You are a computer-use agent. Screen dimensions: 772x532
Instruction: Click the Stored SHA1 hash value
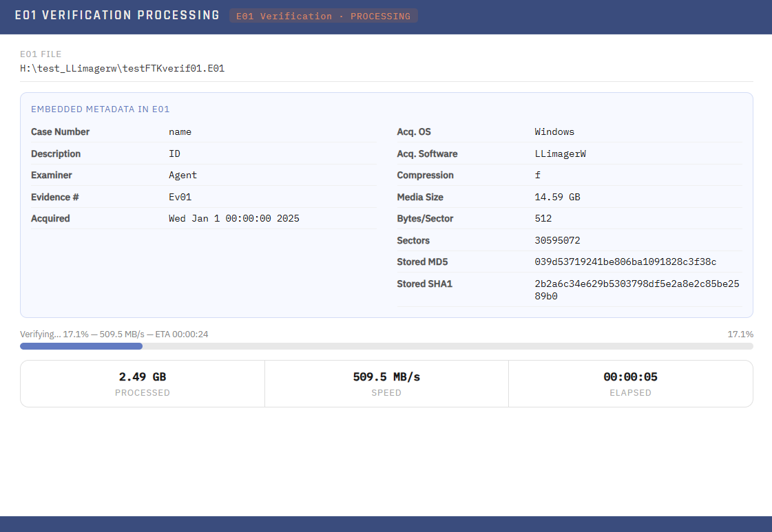[x=637, y=290]
